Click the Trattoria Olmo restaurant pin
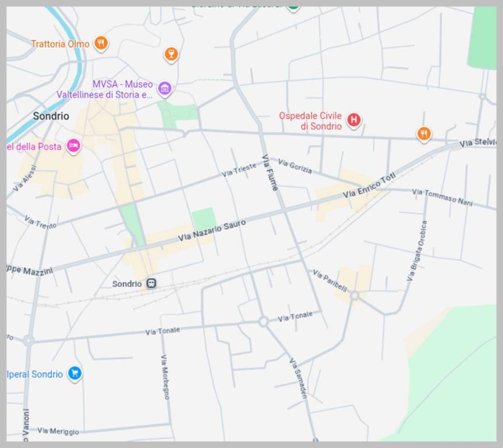This screenshot has width=503, height=448. (101, 43)
